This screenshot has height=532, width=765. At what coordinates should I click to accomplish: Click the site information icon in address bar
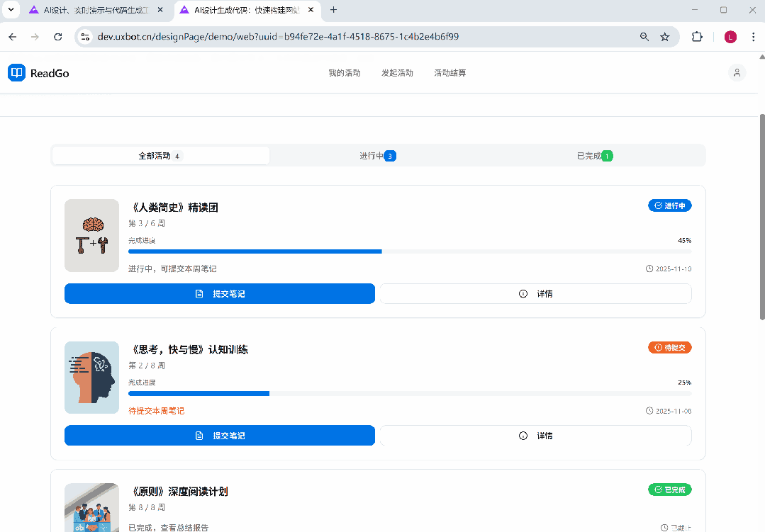tap(85, 37)
